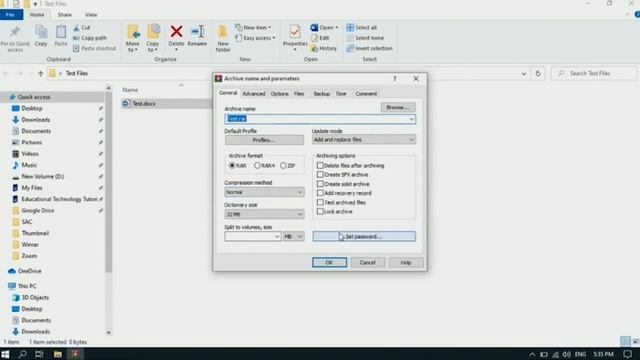The height and width of the screenshot is (360, 640).
Task: Click the Rename icon
Action: [198, 31]
